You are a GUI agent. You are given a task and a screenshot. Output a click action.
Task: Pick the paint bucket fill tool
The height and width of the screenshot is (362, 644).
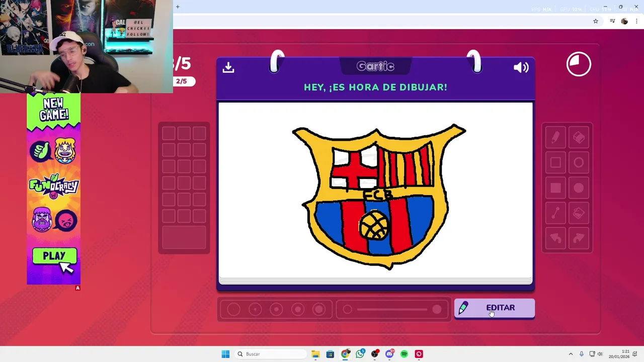pos(579,213)
